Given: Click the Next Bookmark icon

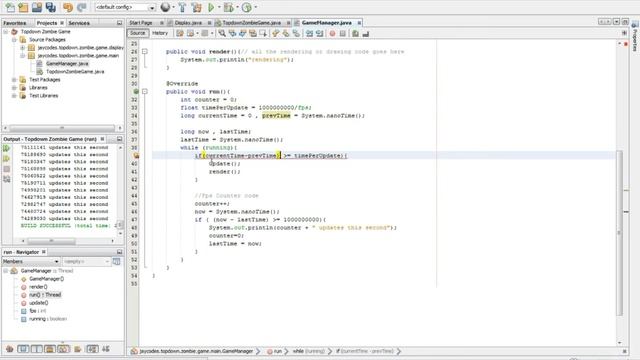Looking at the screenshot, I should tap(286, 33).
